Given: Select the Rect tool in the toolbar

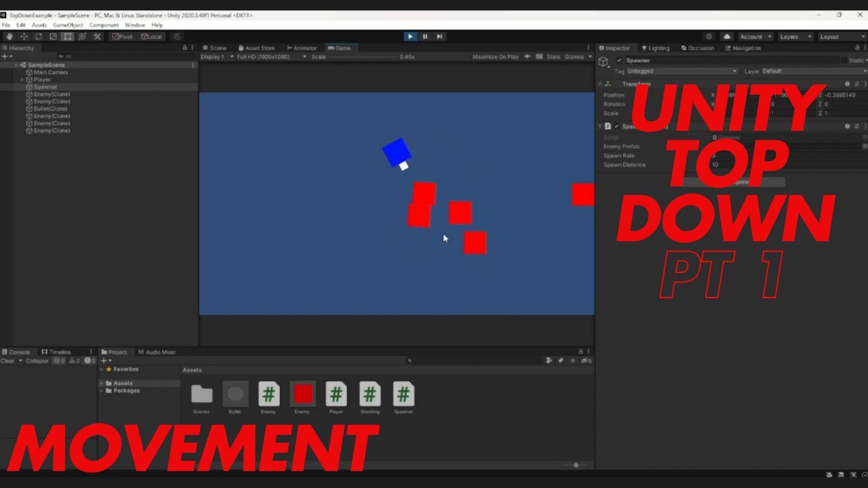Looking at the screenshot, I should [68, 37].
